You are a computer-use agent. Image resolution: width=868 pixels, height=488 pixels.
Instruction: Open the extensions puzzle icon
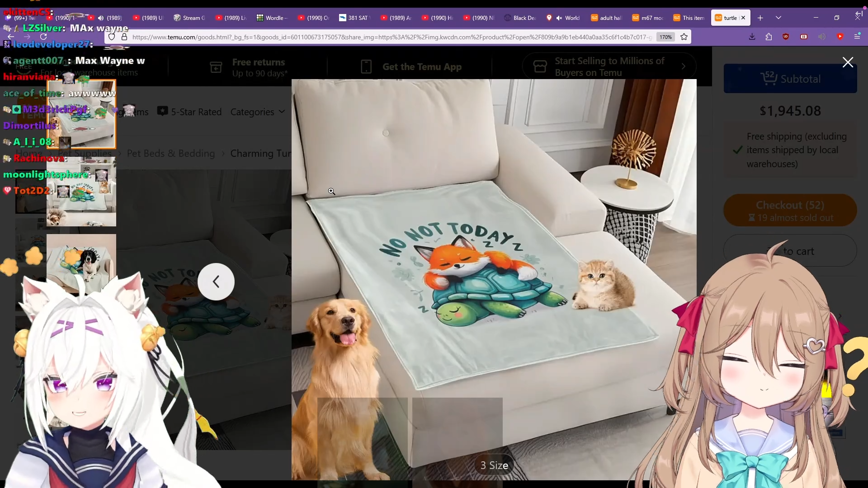coord(769,37)
